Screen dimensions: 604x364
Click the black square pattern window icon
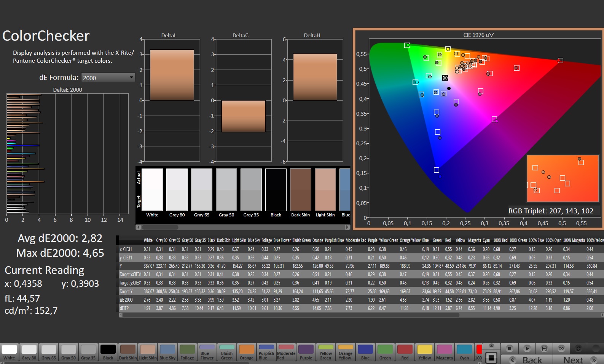[x=491, y=358]
